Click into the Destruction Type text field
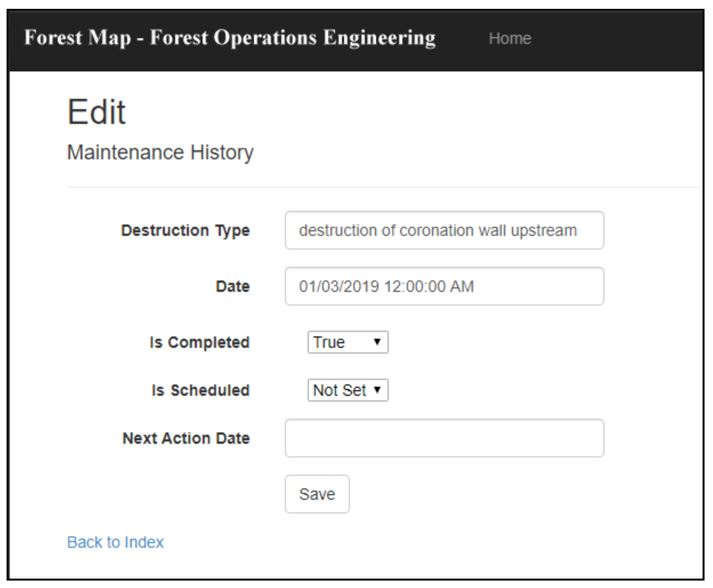The height and width of the screenshot is (588, 713). click(444, 230)
